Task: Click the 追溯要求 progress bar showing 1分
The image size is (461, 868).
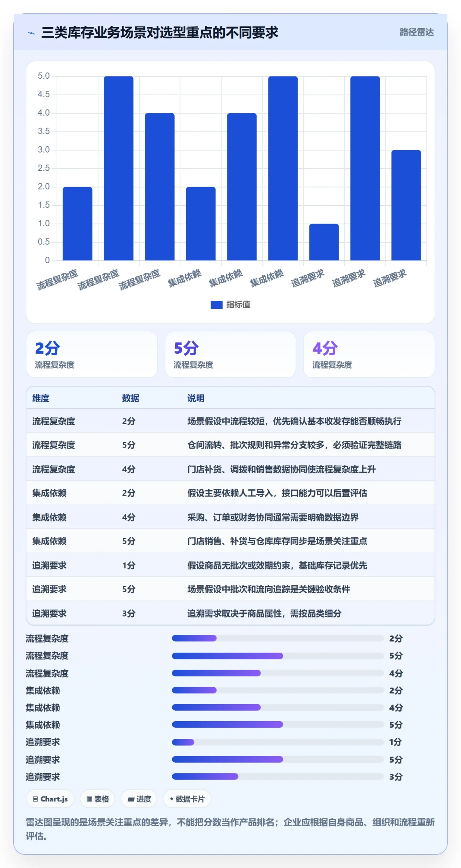Action: pyautogui.click(x=278, y=742)
